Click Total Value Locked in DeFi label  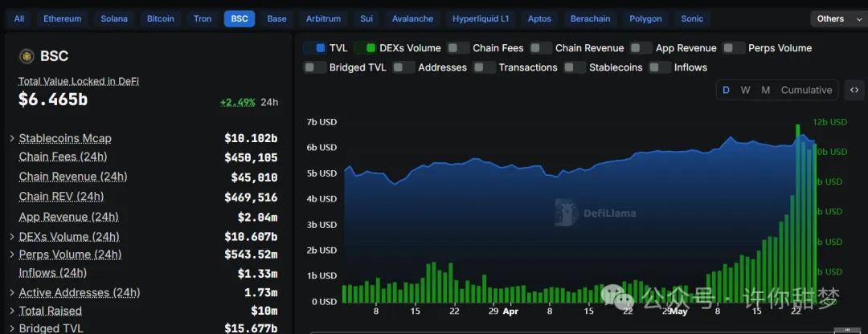tap(79, 82)
